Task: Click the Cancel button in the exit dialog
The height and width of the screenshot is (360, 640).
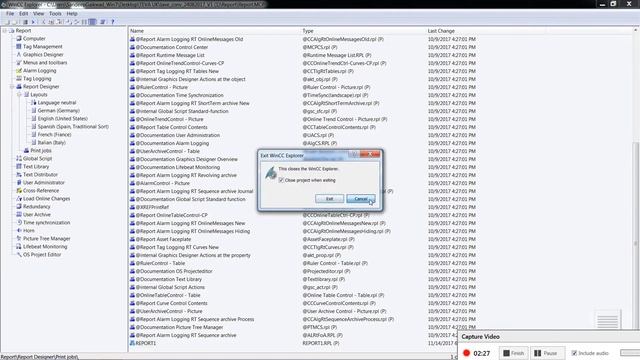Action: tap(361, 199)
